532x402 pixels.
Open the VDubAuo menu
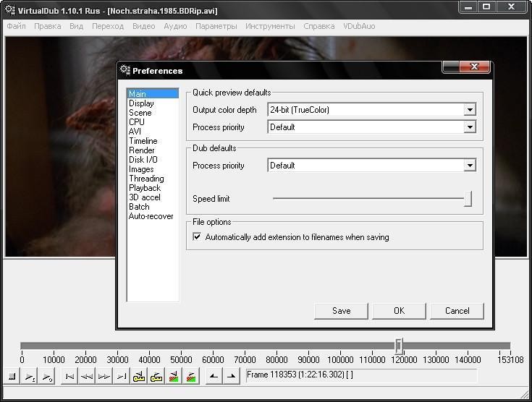point(359,26)
